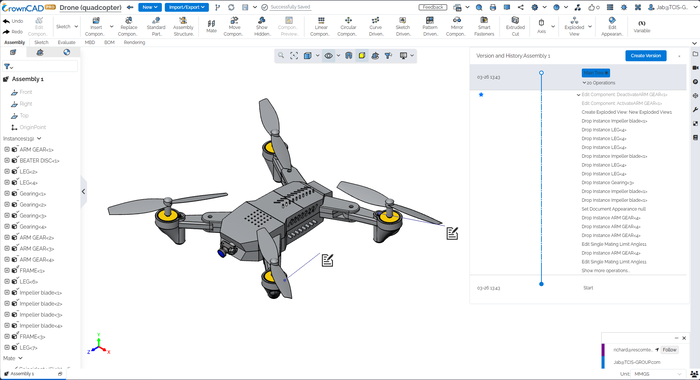700x380 pixels.
Task: Select the Curve Driven pattern tool
Action: tap(375, 27)
